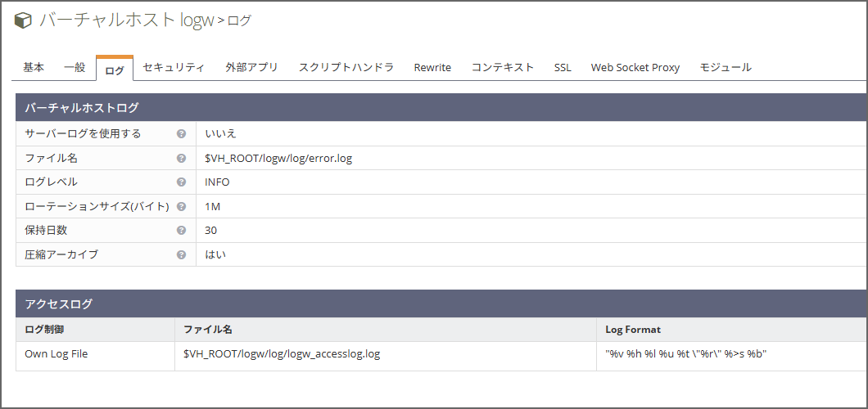Open the セキュリティ tab

click(174, 67)
